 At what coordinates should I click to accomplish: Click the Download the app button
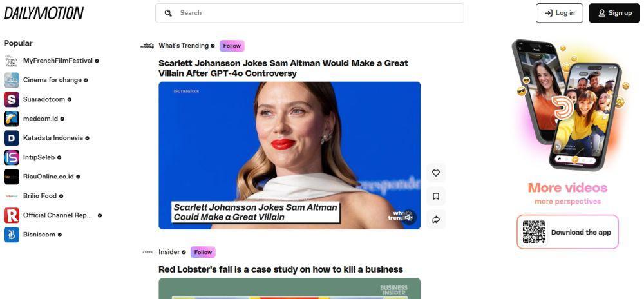[x=567, y=231]
